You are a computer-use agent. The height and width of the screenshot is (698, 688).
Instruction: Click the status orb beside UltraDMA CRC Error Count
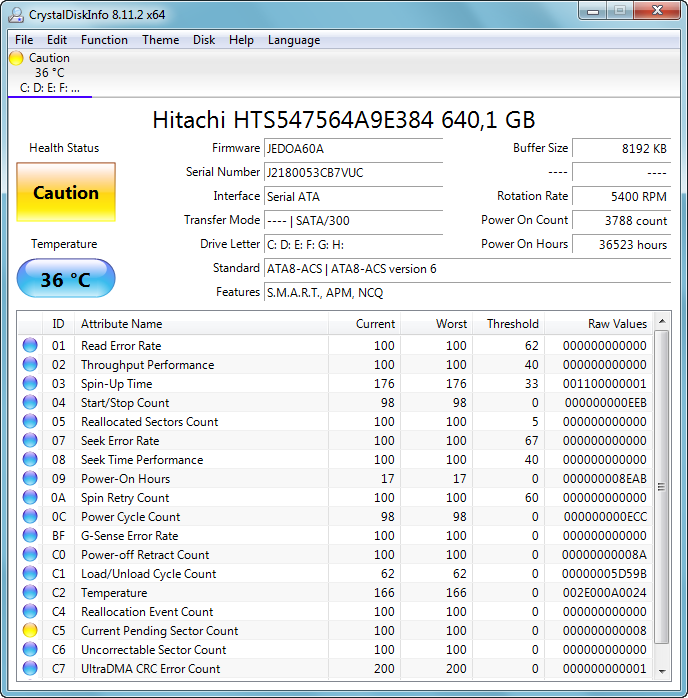pyautogui.click(x=30, y=668)
